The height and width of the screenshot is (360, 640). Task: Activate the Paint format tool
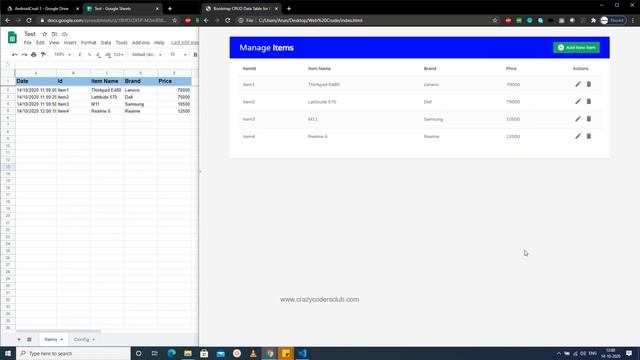click(x=43, y=55)
